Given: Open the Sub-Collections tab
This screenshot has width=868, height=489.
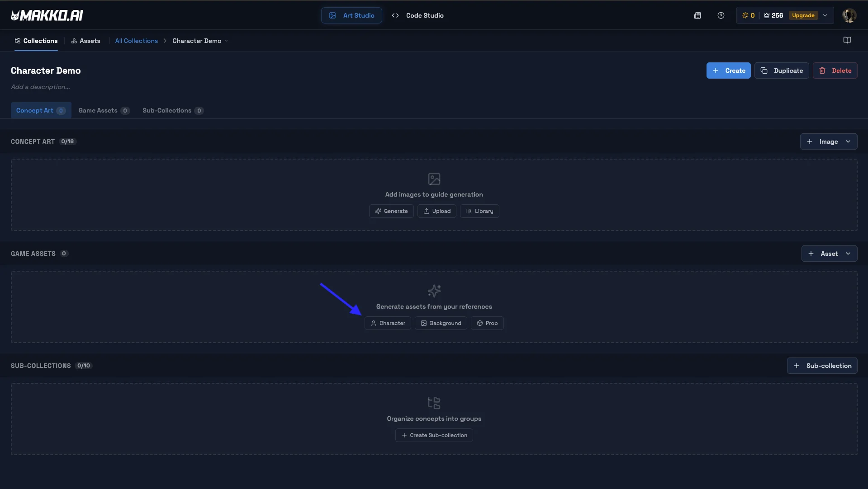Looking at the screenshot, I should pyautogui.click(x=166, y=110).
